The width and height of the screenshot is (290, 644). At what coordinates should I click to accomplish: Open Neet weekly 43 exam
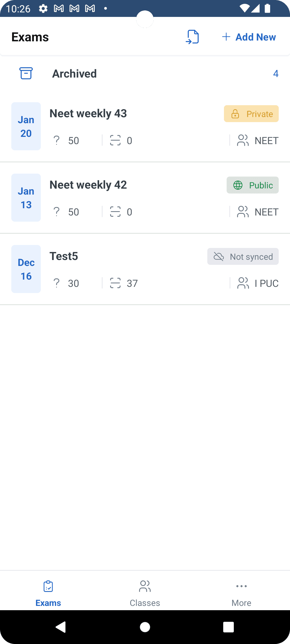pos(88,114)
